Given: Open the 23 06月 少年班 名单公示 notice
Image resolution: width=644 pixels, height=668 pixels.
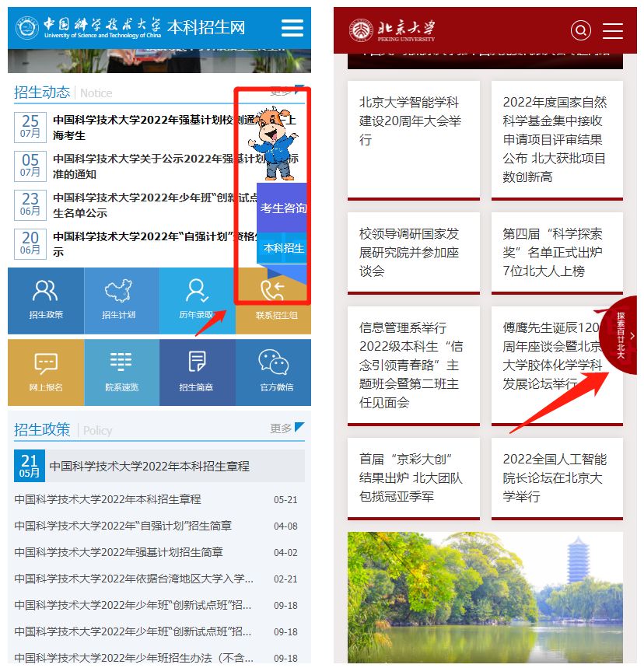Looking at the screenshot, I should [159, 205].
